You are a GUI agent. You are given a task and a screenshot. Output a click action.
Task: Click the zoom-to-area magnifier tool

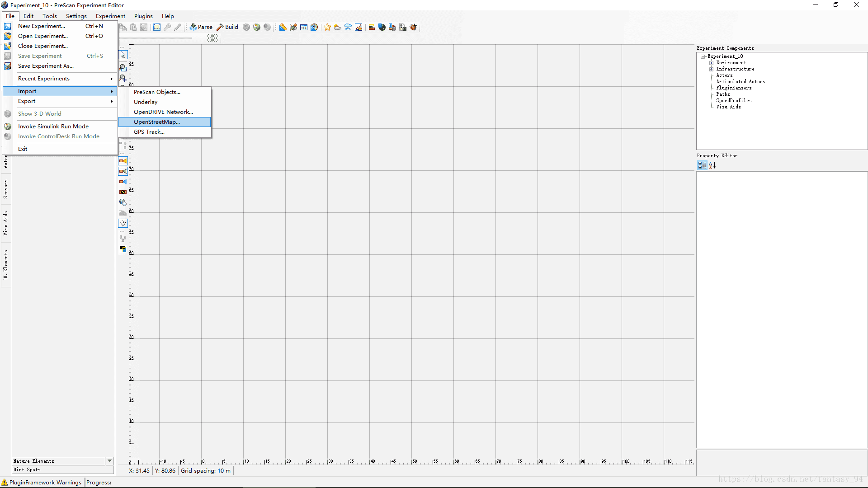click(123, 67)
